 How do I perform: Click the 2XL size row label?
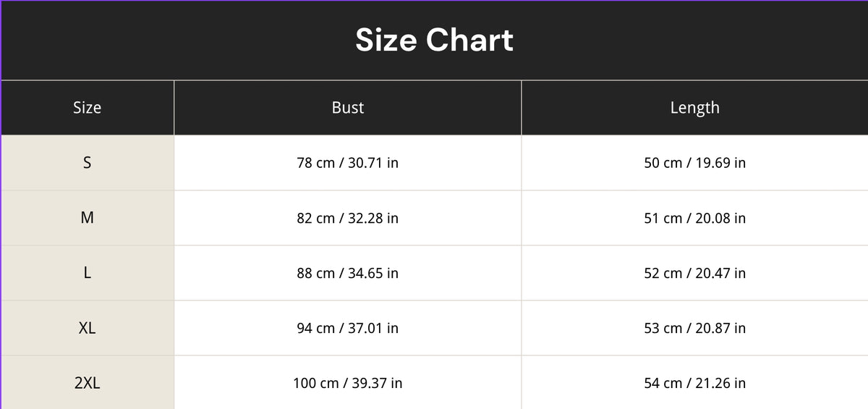point(87,382)
